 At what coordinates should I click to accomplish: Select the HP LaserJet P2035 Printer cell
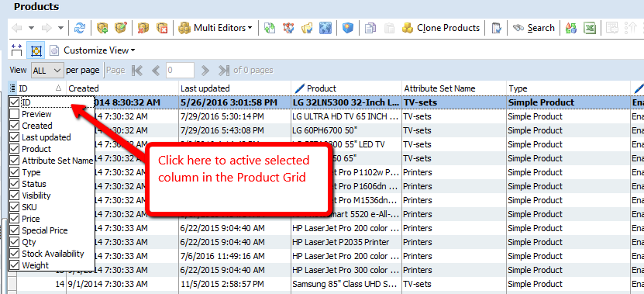pyautogui.click(x=346, y=242)
